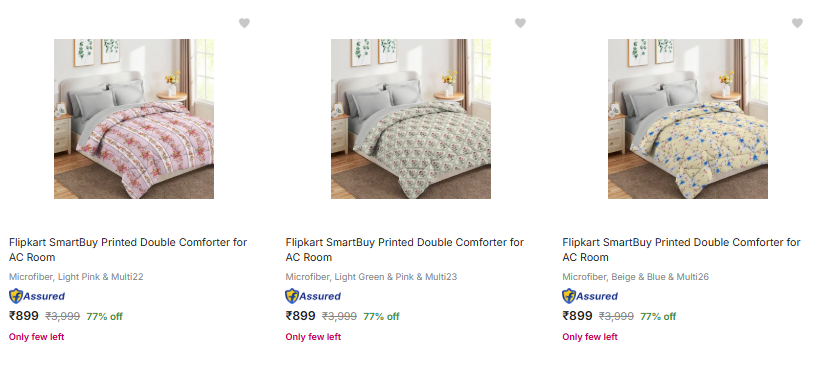Open the light green patterned comforter image
The height and width of the screenshot is (381, 820).
pyautogui.click(x=411, y=119)
